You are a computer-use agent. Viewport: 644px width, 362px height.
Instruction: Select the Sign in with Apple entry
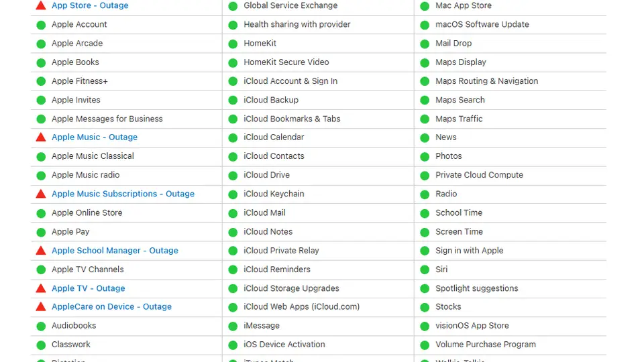pyautogui.click(x=470, y=250)
